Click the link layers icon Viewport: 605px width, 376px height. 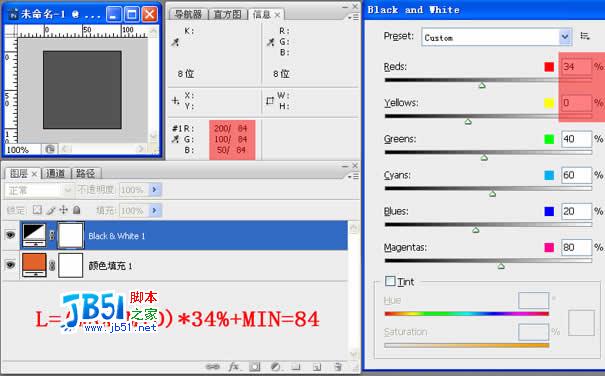[x=212, y=366]
